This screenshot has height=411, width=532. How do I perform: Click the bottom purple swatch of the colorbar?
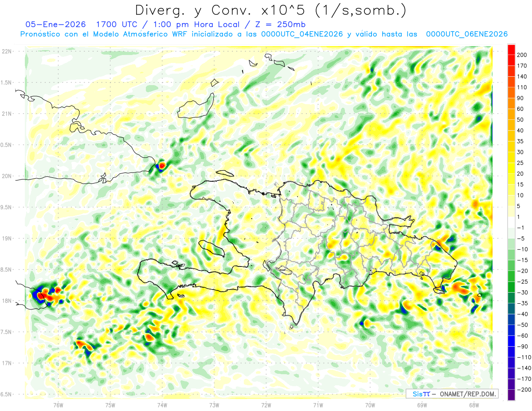[x=511, y=395]
